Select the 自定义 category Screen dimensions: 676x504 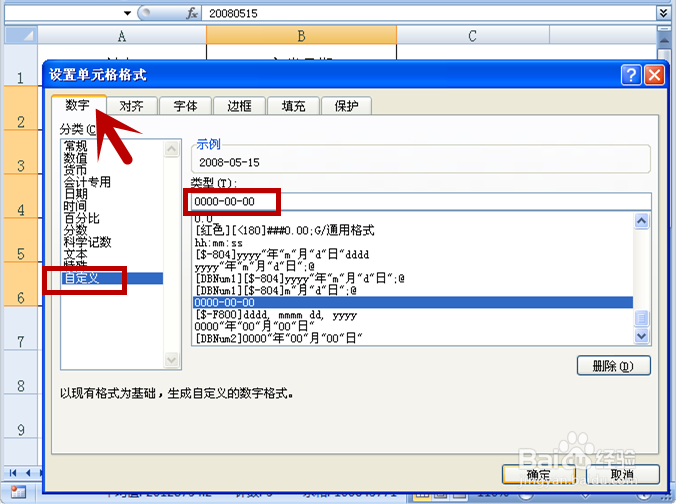[x=112, y=278]
